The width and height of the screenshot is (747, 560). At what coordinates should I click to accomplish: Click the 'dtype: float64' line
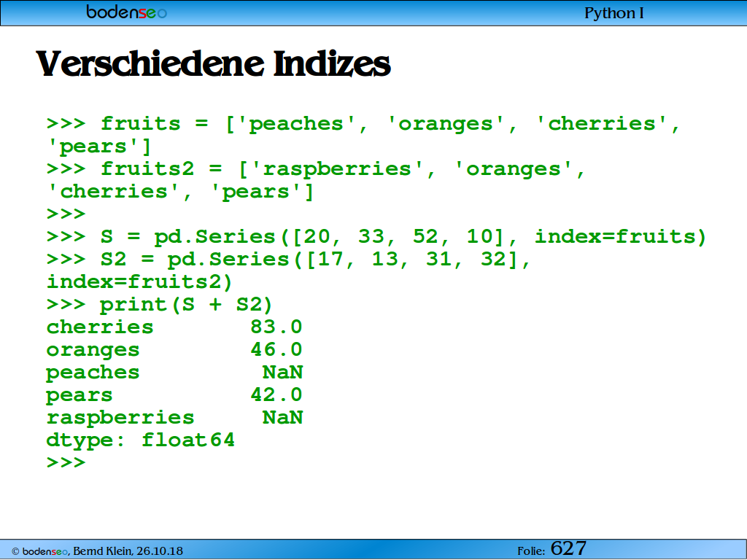coord(141,440)
